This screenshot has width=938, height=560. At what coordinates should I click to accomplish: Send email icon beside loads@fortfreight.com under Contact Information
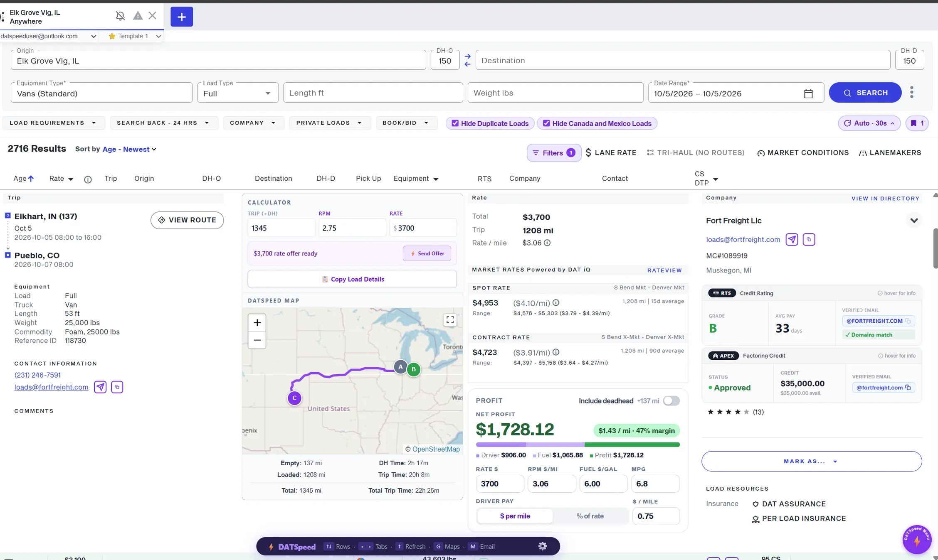coord(100,387)
